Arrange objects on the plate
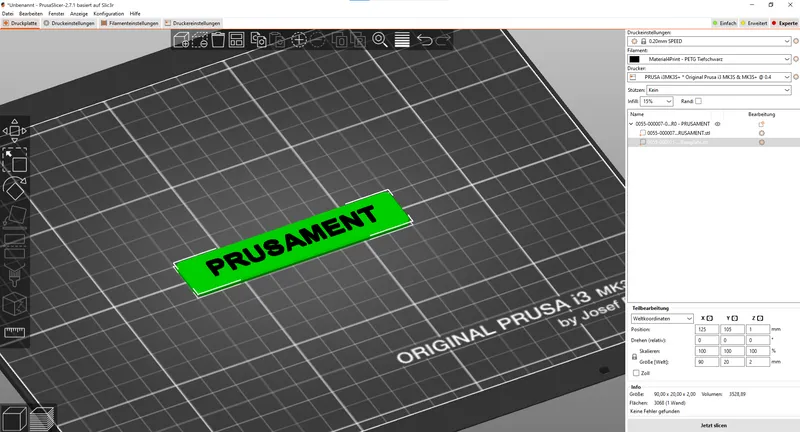This screenshot has height=432, width=800. [236, 40]
